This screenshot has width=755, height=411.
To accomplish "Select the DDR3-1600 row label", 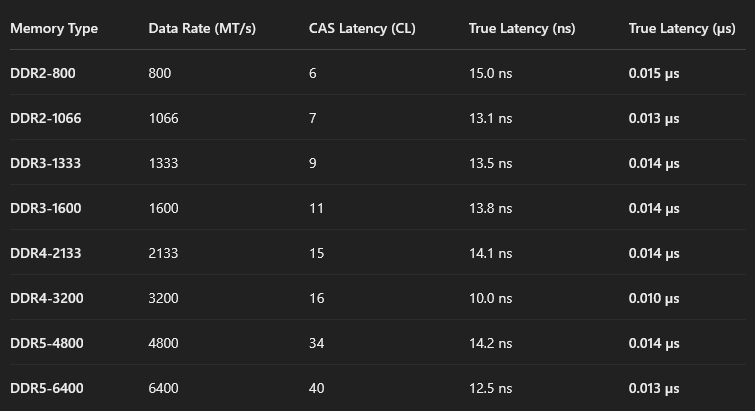I will click(x=46, y=208).
